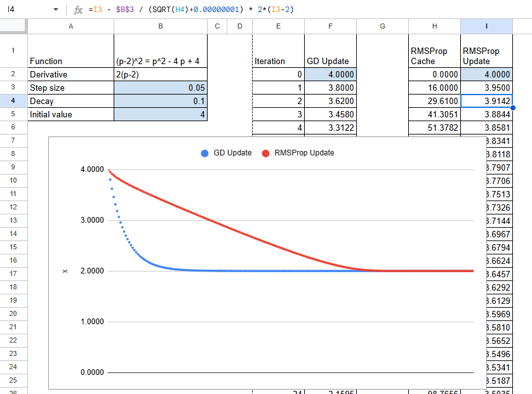Click the chart's 0.0000 axis label
Image resolution: width=532 pixels, height=394 pixels.
pyautogui.click(x=92, y=372)
